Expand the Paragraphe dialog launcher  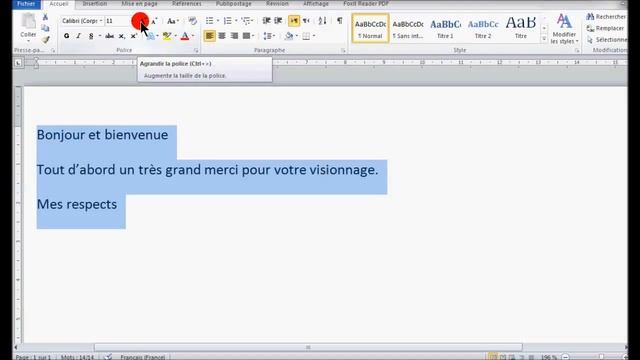343,51
